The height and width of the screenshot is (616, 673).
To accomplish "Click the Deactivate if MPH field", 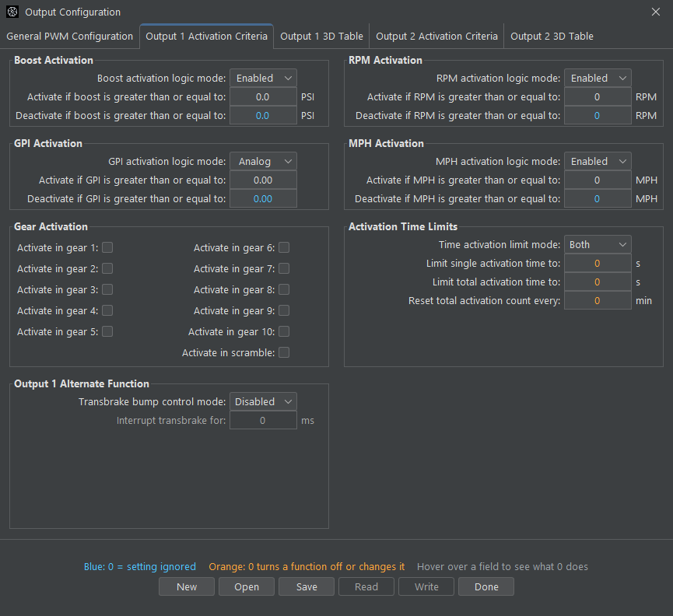I will 598,198.
